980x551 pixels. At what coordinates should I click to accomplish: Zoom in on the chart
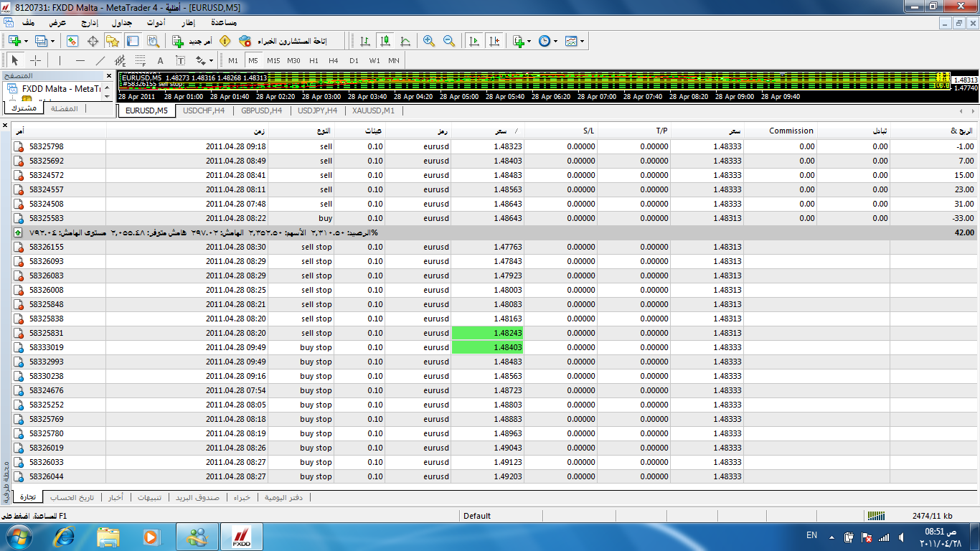(x=429, y=41)
